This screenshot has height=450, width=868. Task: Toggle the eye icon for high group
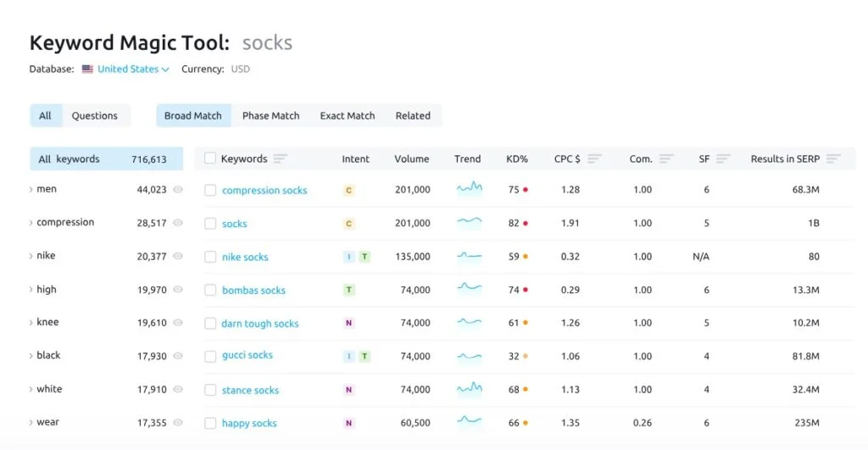[178, 290]
